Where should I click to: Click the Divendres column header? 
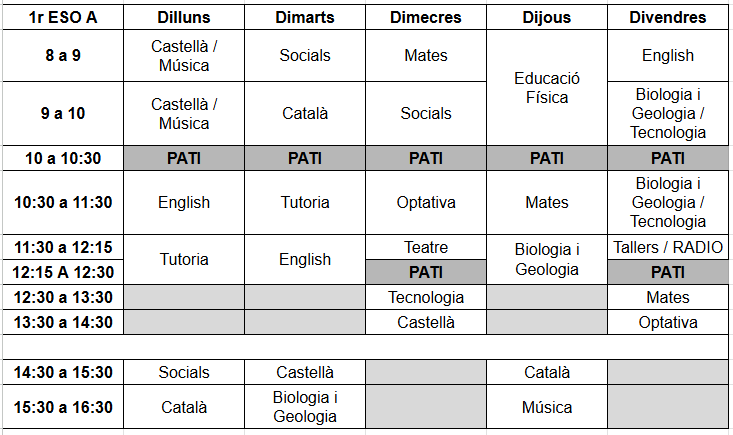click(668, 17)
